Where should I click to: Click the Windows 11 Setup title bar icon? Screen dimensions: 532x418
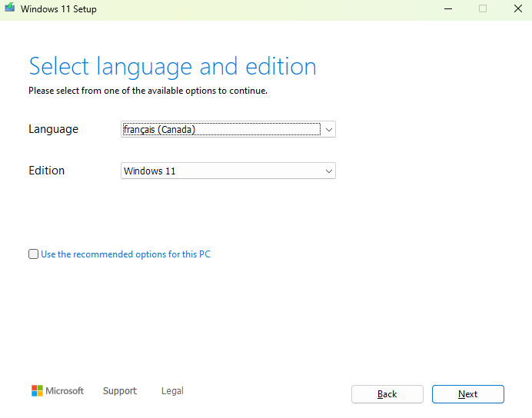point(10,9)
